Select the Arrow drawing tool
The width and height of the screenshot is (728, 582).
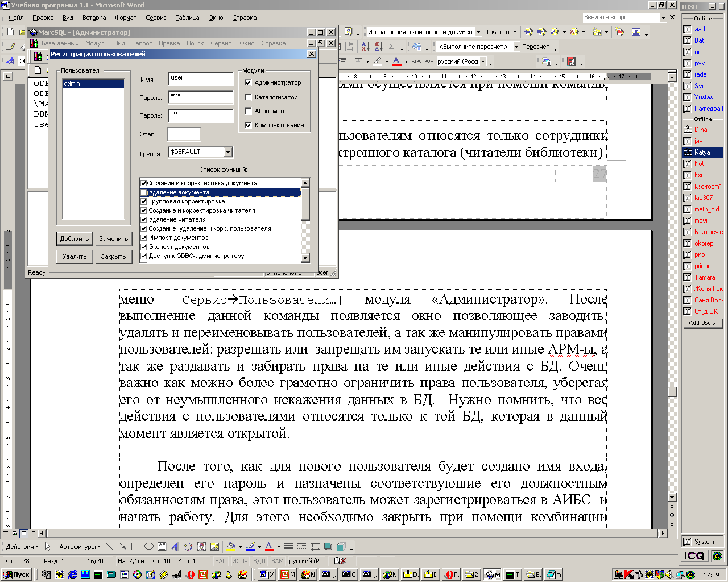tap(123, 547)
